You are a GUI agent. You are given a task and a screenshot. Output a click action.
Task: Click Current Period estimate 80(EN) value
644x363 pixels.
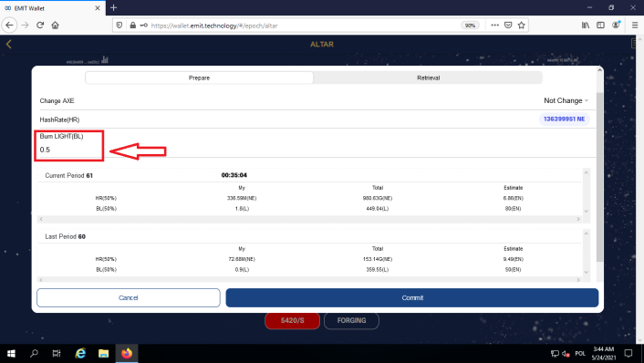(x=513, y=209)
